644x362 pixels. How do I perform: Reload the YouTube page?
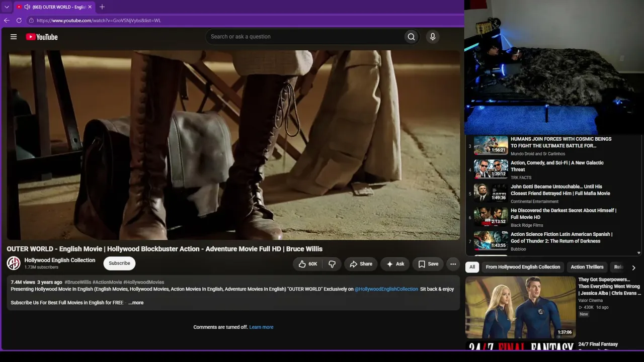[19, 21]
